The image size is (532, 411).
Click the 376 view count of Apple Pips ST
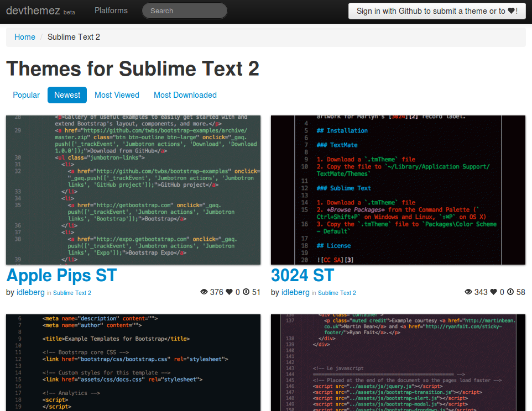click(216, 292)
